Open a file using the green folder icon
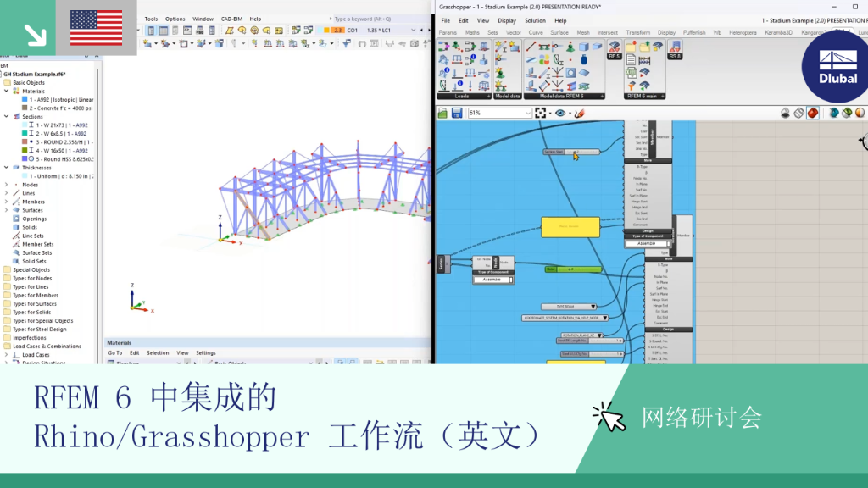 tap(442, 114)
